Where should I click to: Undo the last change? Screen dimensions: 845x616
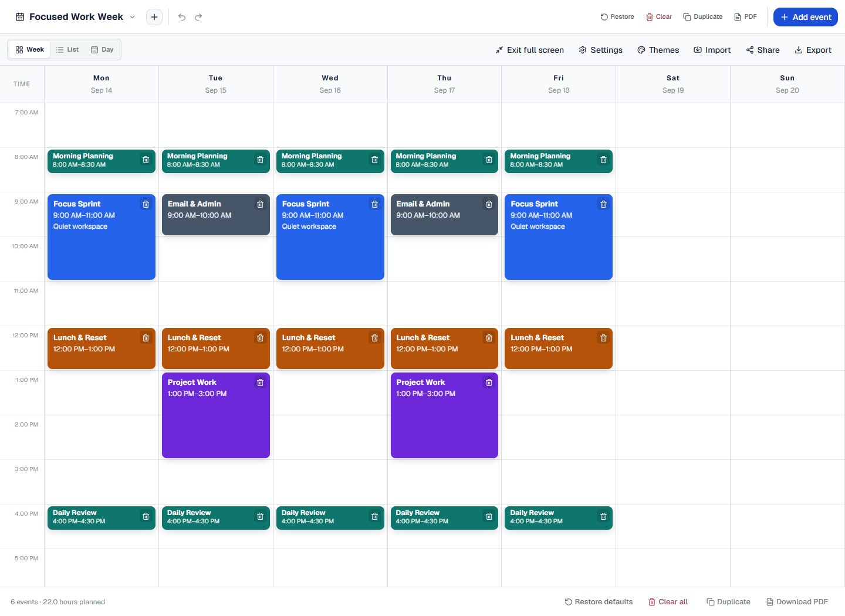click(x=182, y=17)
